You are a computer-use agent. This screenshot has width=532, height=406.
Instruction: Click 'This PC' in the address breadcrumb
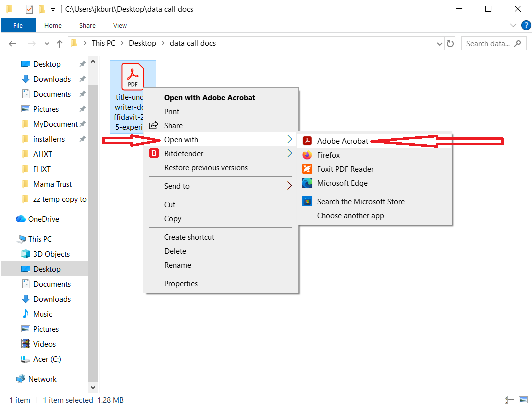click(x=103, y=43)
